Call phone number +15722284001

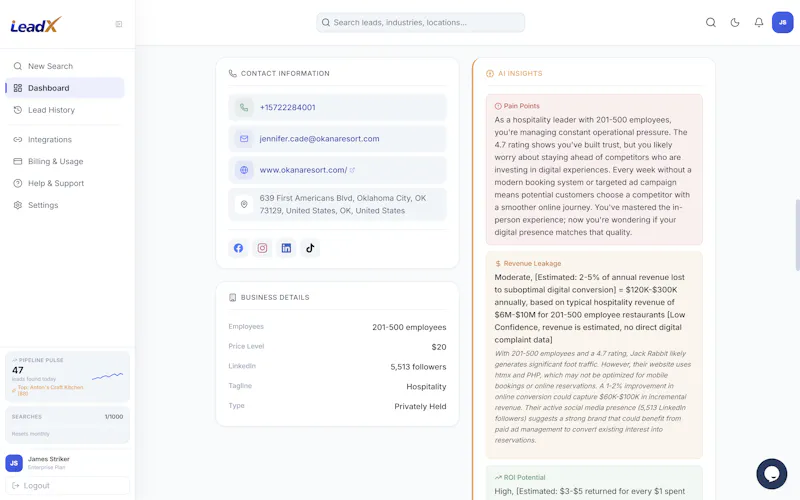pos(287,108)
